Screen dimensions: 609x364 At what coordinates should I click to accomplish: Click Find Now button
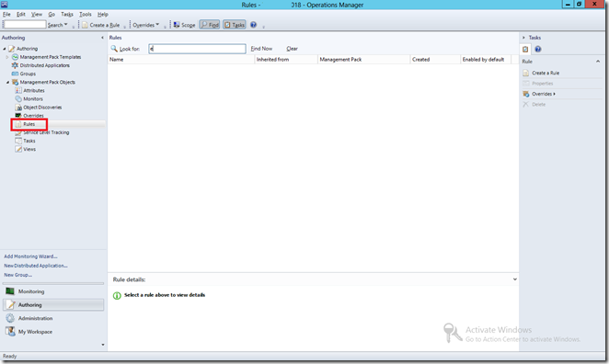point(261,49)
